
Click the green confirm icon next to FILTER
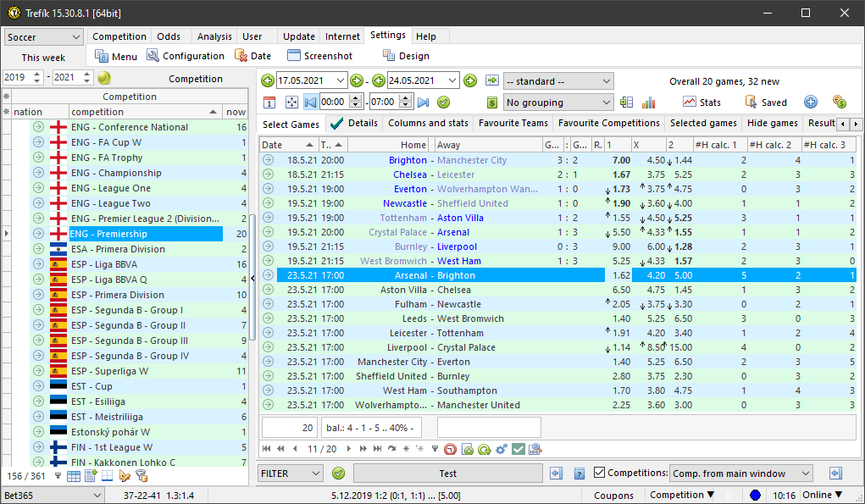(339, 474)
